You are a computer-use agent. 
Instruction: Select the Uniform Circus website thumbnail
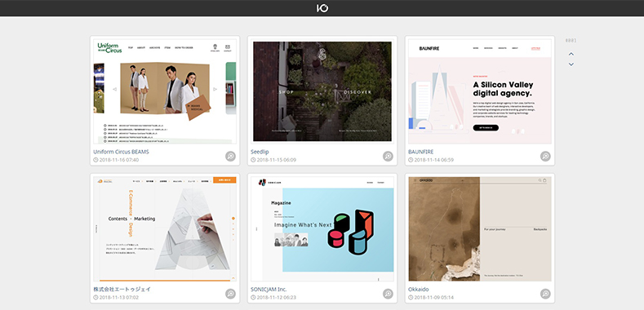click(x=165, y=91)
